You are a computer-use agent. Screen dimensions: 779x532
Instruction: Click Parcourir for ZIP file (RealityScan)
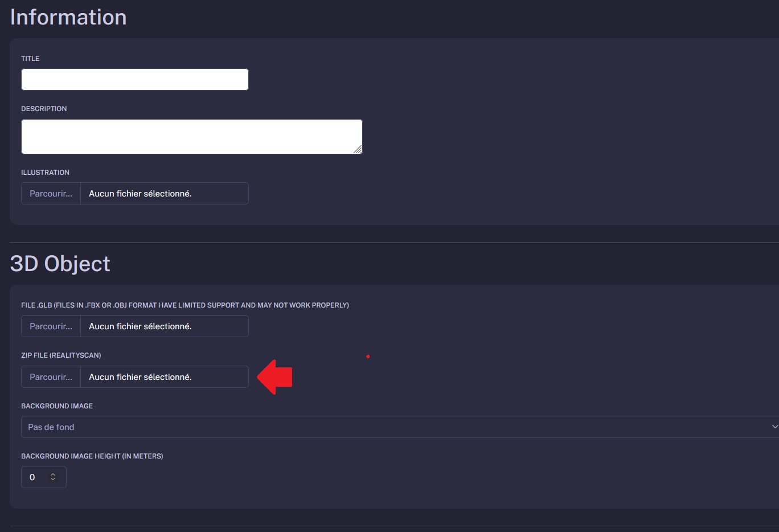pyautogui.click(x=51, y=377)
